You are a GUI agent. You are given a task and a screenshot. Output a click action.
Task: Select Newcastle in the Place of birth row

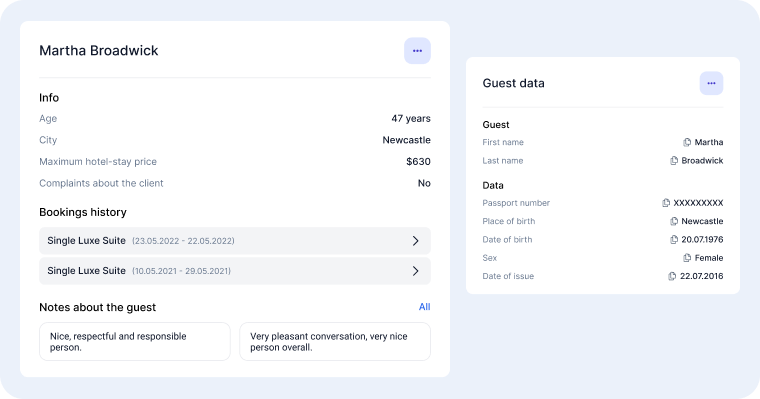pyautogui.click(x=702, y=222)
